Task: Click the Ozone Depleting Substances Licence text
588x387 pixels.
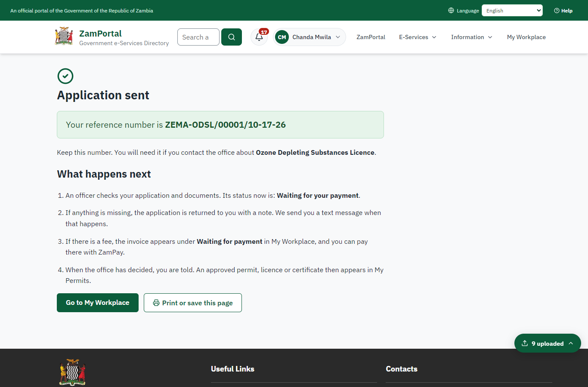Action: coord(315,152)
